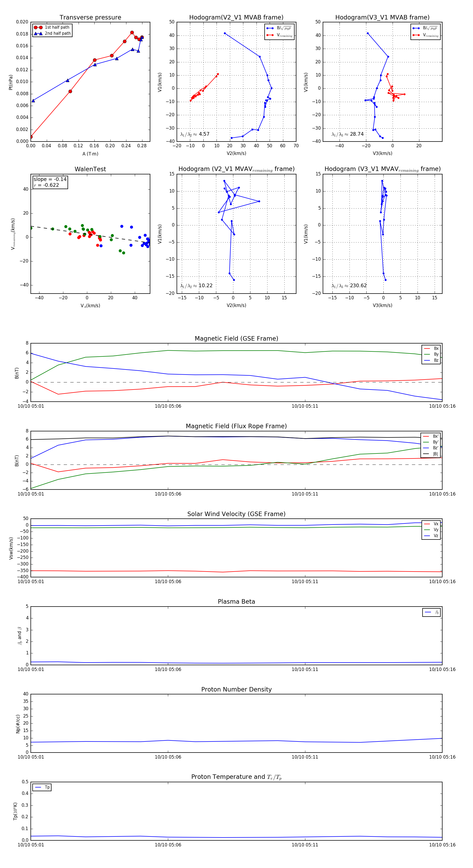Click 'Hodogram(V3_V1 MVAB frame)' title
This screenshot has height=868, width=473.
382,18
